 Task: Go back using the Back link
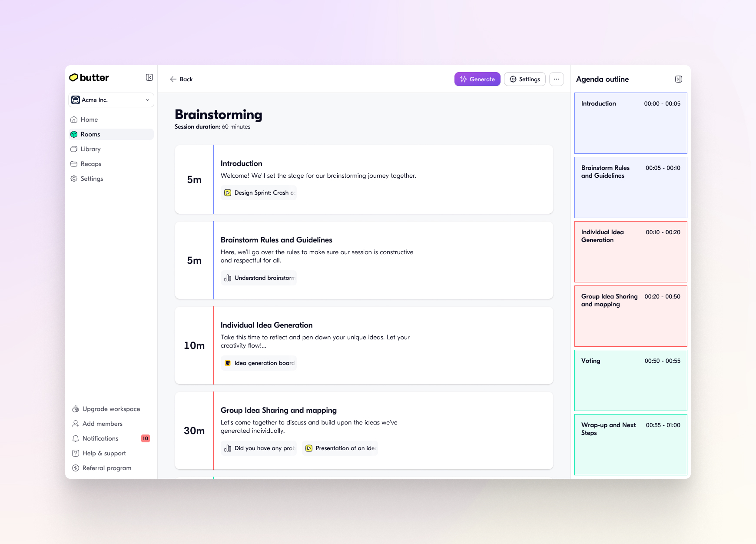coord(181,79)
